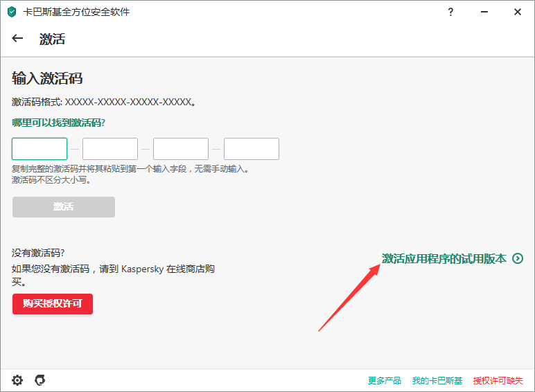The image size is (535, 392).
Task: Click the 激活码格式 XXXXX format text
Action: pyautogui.click(x=104, y=102)
